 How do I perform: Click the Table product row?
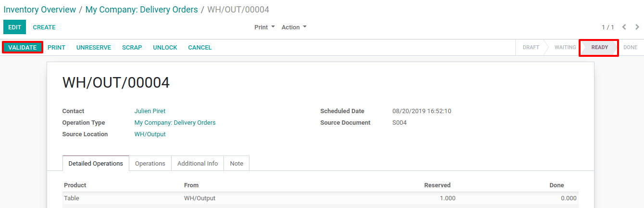(321, 198)
